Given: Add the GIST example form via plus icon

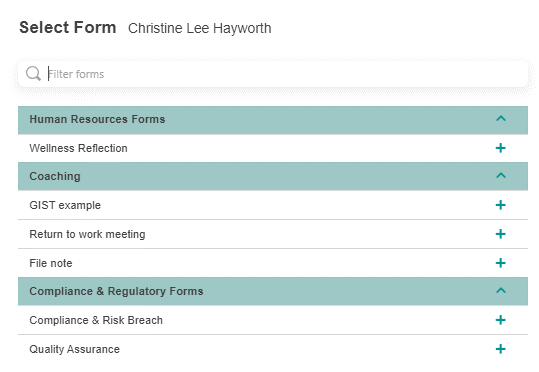Looking at the screenshot, I should (500, 205).
